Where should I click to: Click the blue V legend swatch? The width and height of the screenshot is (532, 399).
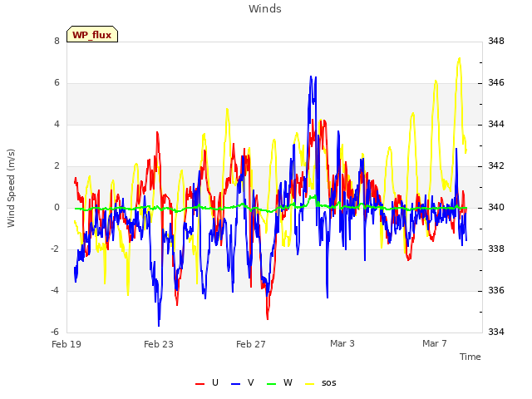pos(235,384)
